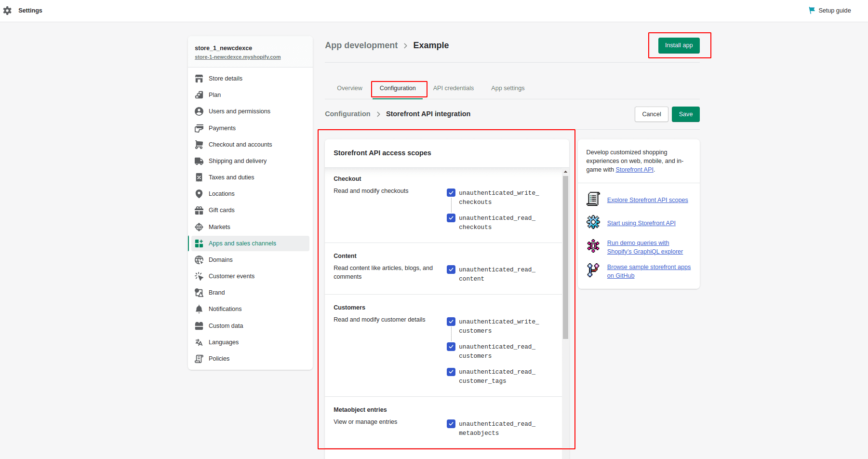Open the Overview tab
Viewport: 868px width, 459px height.
click(x=349, y=88)
